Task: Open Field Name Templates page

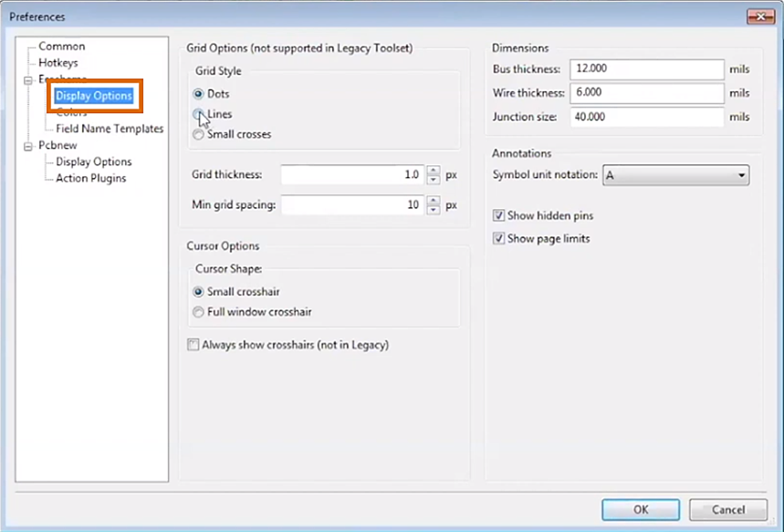Action: (x=110, y=129)
